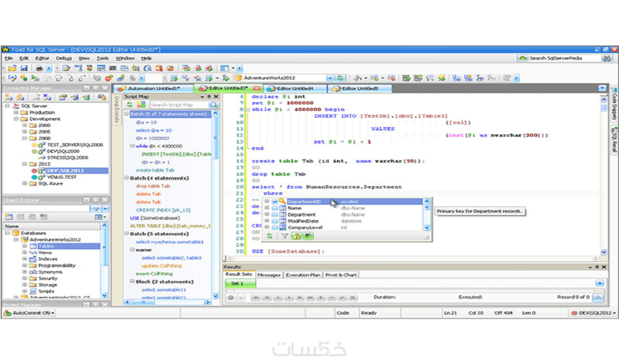Select the Tables node in Object Explorer
Image resolution: width=619 pixels, height=364 pixels.
tap(46, 246)
